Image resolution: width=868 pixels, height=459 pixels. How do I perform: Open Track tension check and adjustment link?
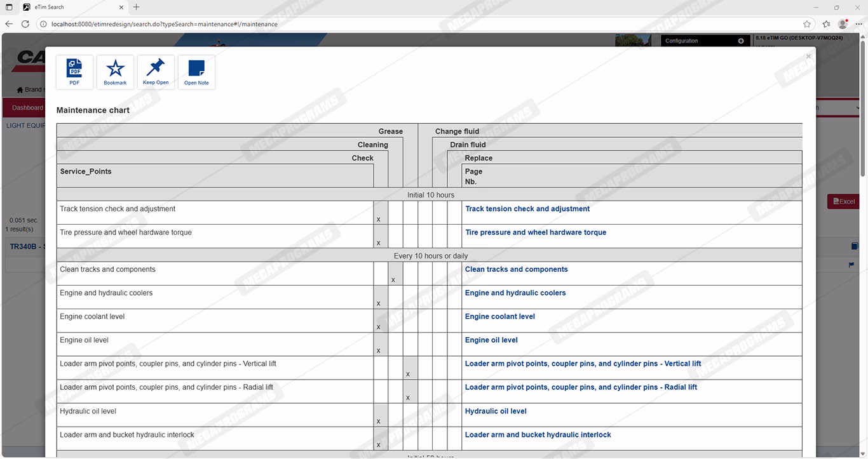click(x=527, y=209)
